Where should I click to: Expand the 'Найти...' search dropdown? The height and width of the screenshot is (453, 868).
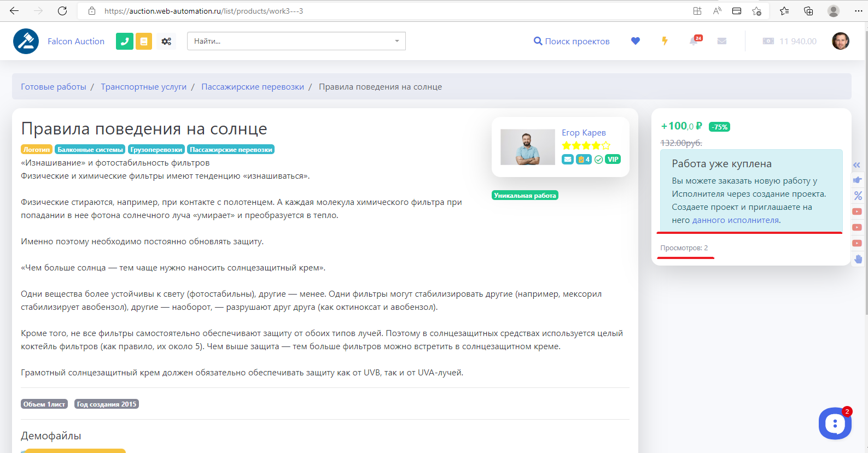tap(397, 41)
